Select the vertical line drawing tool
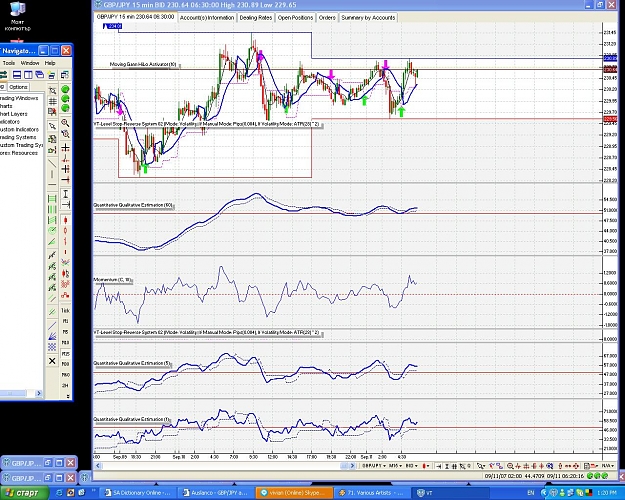 (x=52, y=174)
